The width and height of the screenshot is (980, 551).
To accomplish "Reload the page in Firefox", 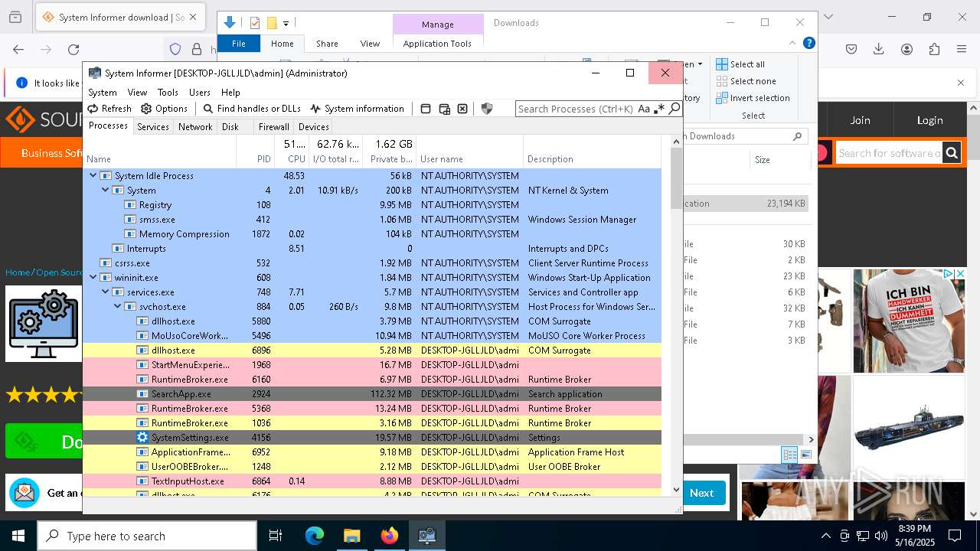I will point(73,49).
